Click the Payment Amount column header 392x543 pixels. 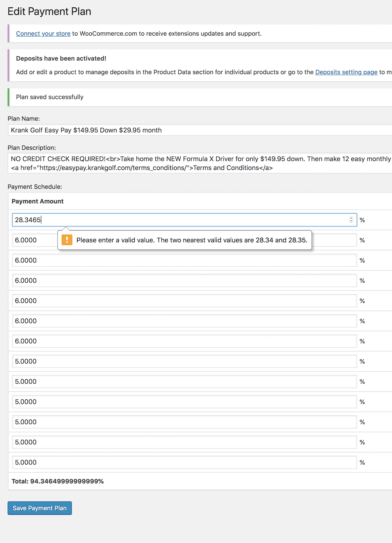[x=37, y=201]
